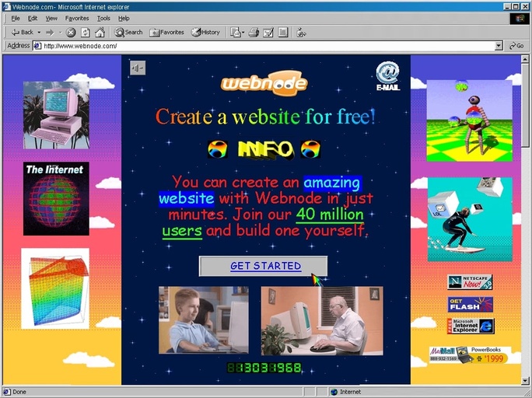This screenshot has width=532, height=398.
Task: Open the Back history dropdown arrow
Action: point(39,33)
